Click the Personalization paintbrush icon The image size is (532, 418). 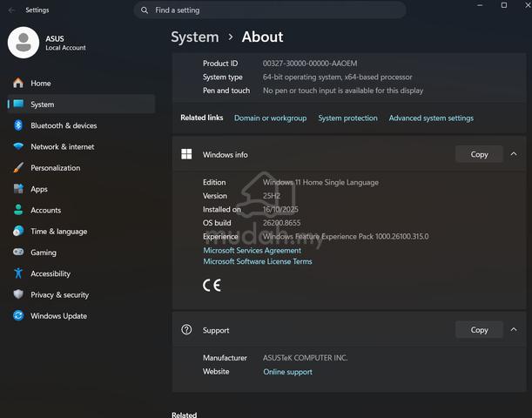pyautogui.click(x=18, y=167)
